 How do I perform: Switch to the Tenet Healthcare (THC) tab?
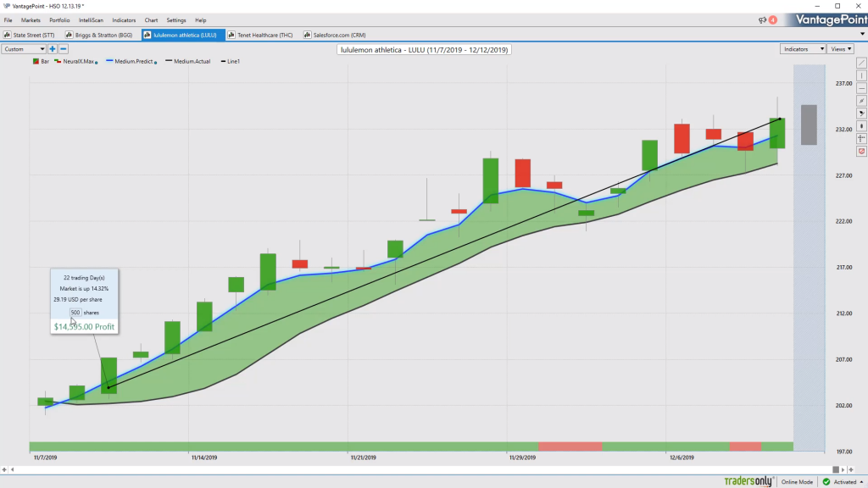261,35
